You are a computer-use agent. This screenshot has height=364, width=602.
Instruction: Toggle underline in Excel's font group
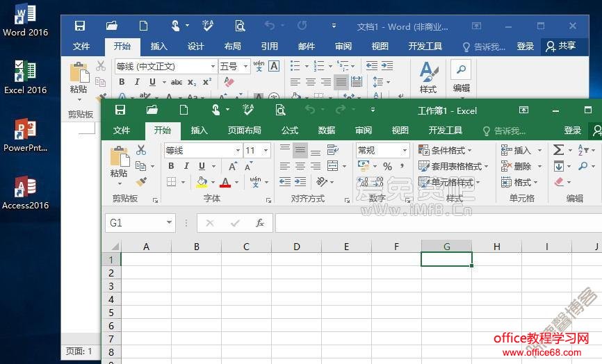[x=202, y=166]
